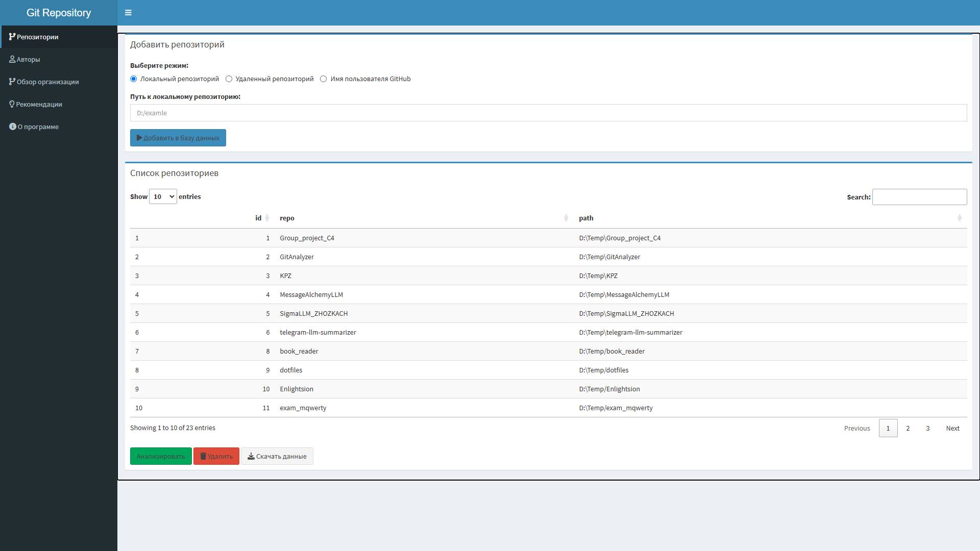Click the download icon on Скачать данные
This screenshot has height=551, width=980.
click(251, 456)
